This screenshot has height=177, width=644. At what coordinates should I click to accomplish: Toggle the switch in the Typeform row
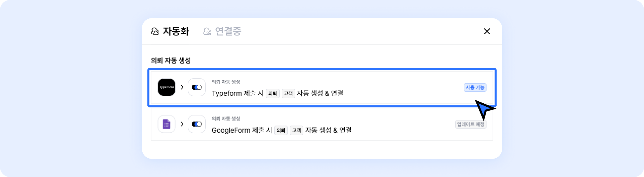[196, 87]
